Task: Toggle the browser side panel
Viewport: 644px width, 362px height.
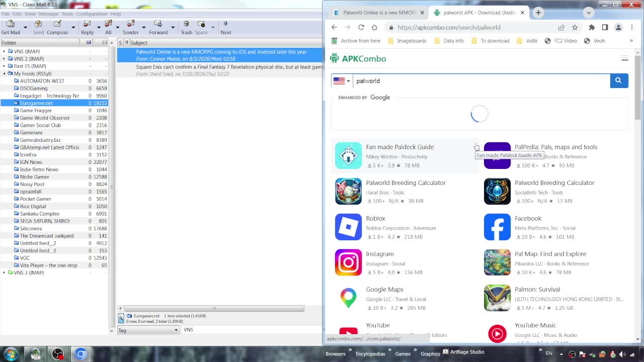Action: click(x=605, y=27)
